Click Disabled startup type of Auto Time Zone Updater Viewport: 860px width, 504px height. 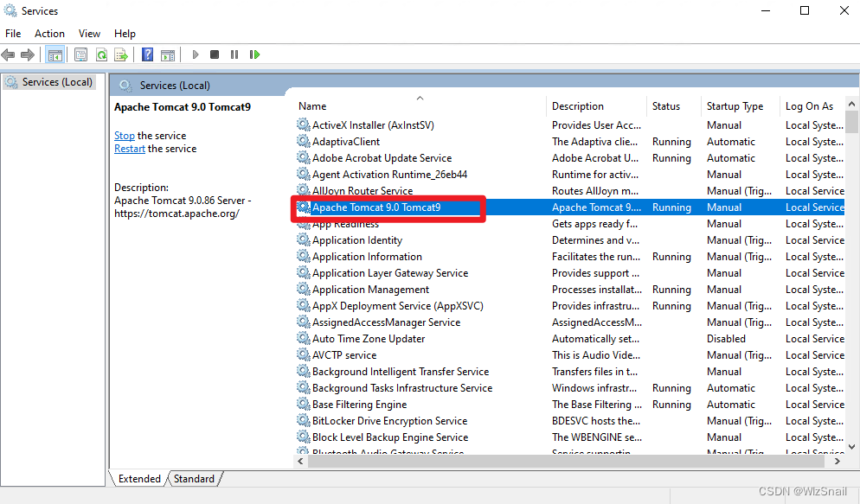pyautogui.click(x=726, y=339)
